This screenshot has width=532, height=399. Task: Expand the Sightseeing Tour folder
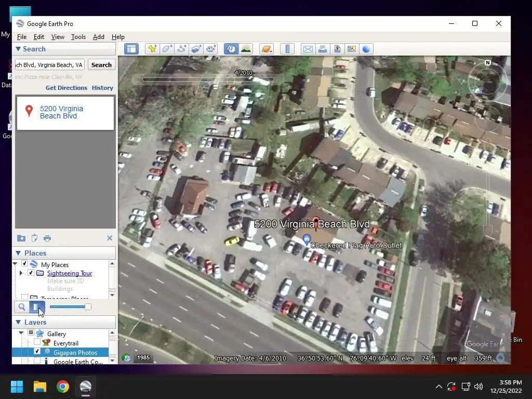pos(21,273)
